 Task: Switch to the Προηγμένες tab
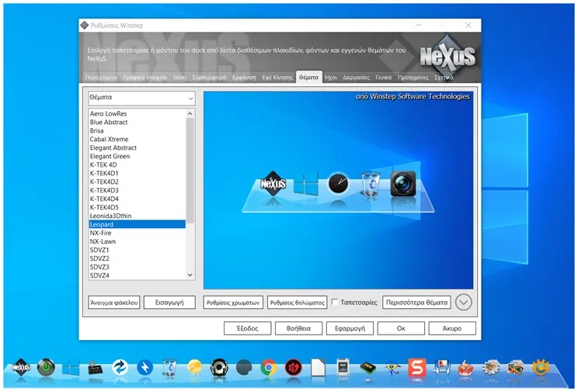point(413,78)
